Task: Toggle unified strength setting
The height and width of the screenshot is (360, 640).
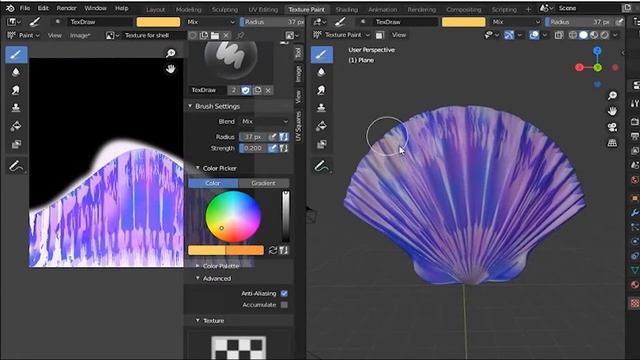Action: tap(284, 148)
